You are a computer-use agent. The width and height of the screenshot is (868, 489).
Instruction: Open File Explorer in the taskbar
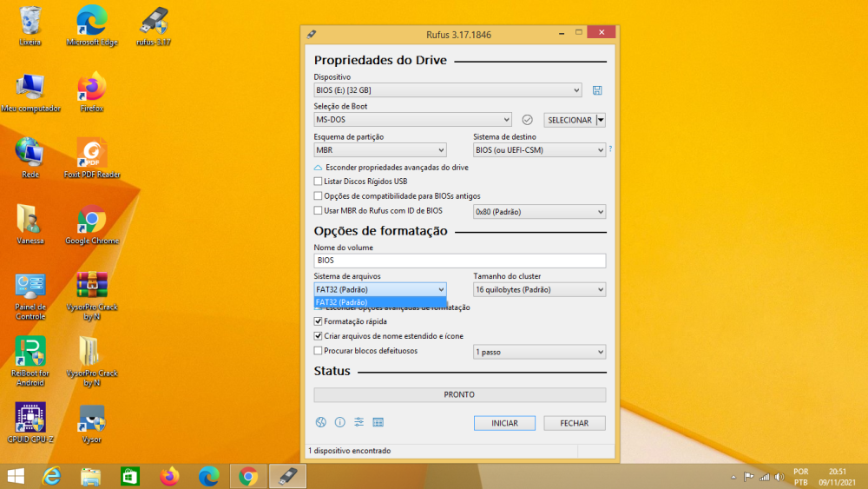[x=91, y=476]
